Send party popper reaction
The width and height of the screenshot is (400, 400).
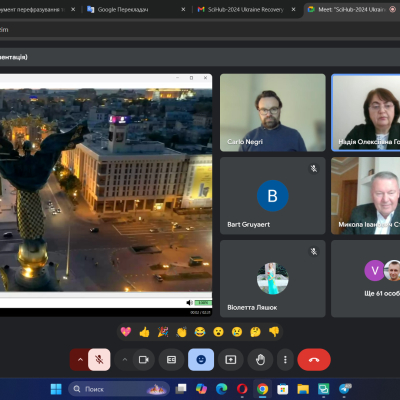click(x=163, y=332)
